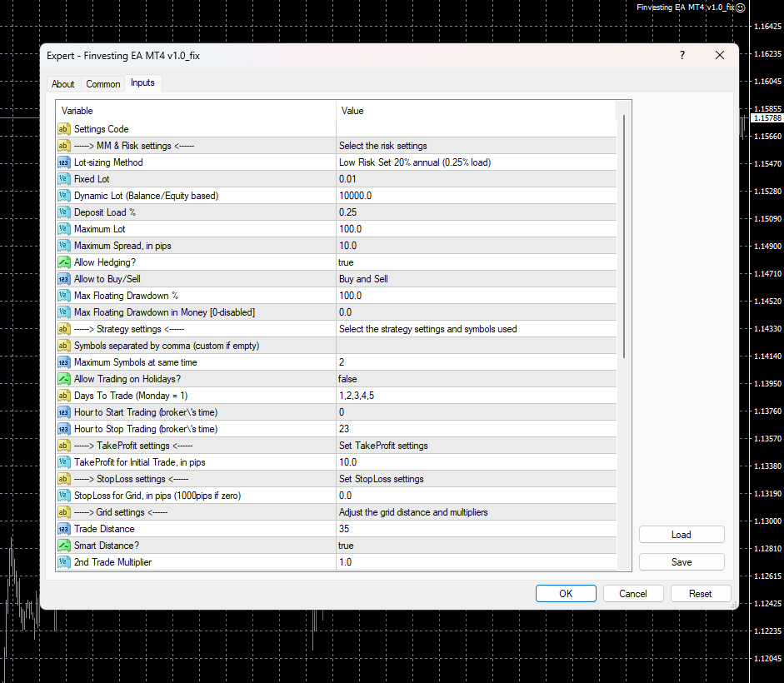Click the icon beside Maximum Symbols at same time

pyautogui.click(x=63, y=362)
